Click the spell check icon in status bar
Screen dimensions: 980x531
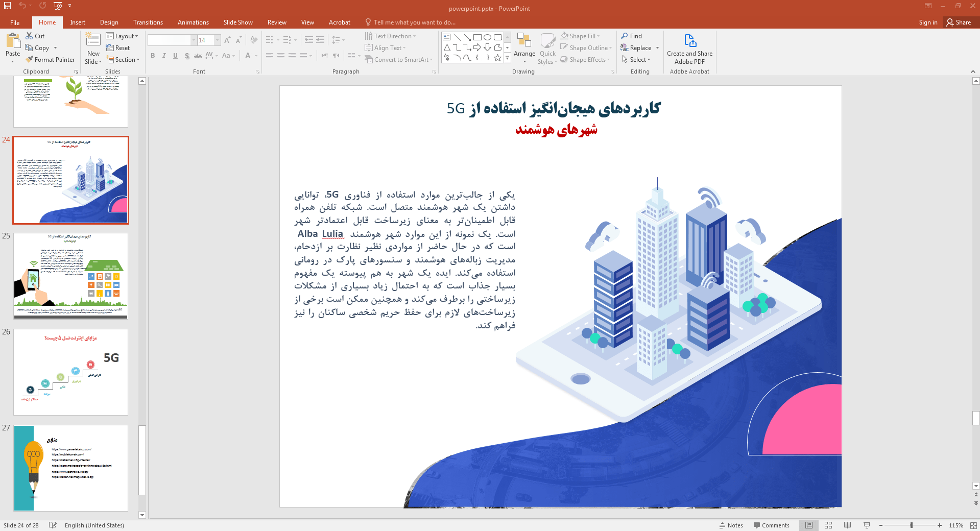click(x=53, y=525)
